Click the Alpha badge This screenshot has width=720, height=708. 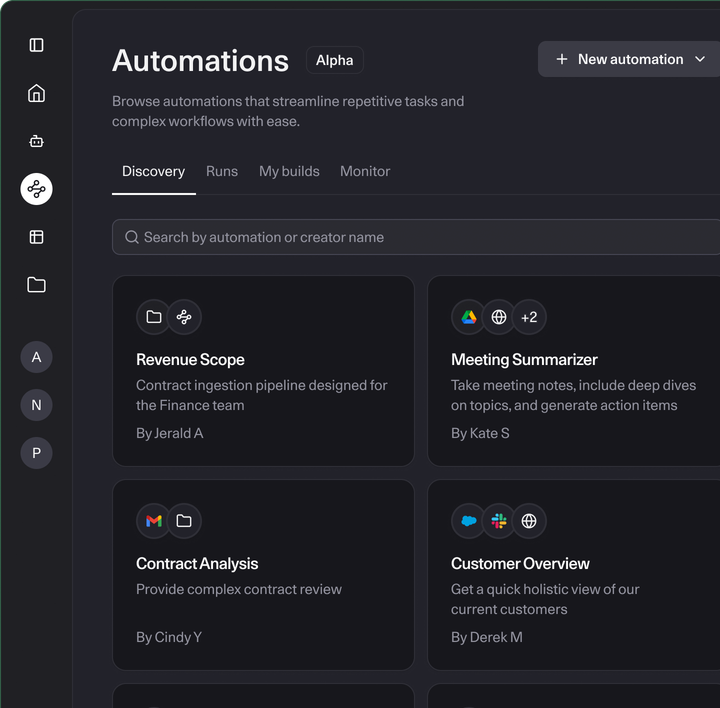[x=334, y=60]
